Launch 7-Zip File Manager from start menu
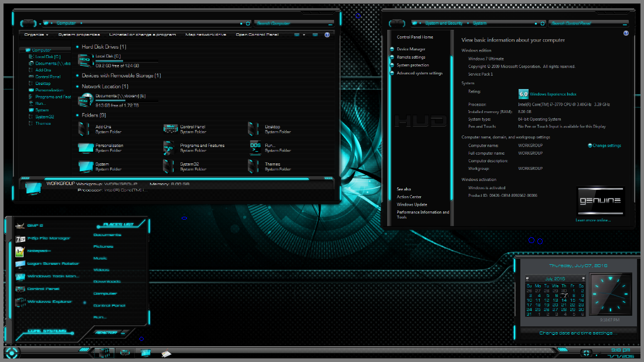This screenshot has height=362, width=644. pyautogui.click(x=43, y=238)
